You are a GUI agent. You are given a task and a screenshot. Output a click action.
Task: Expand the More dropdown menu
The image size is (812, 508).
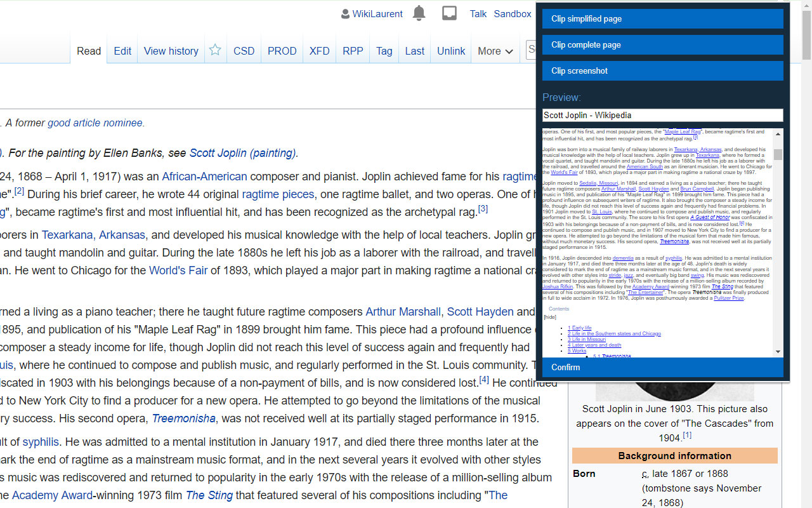point(495,51)
